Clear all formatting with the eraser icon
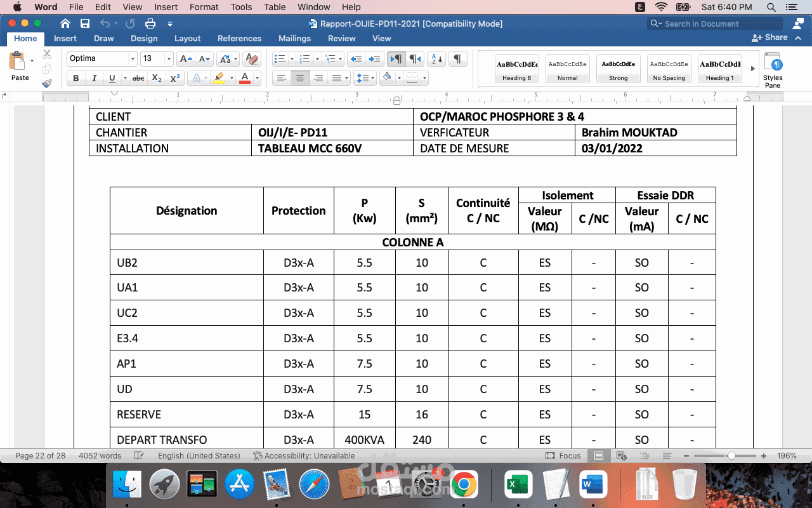The width and height of the screenshot is (812, 508). click(x=252, y=59)
